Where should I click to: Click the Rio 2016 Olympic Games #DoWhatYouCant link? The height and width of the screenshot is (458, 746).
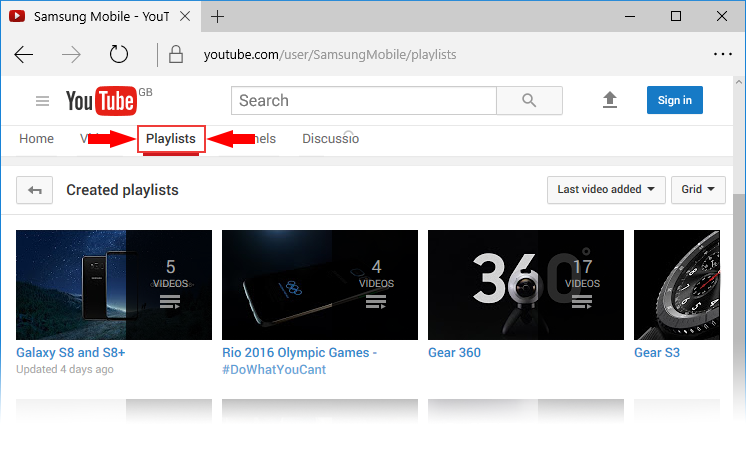tap(299, 361)
